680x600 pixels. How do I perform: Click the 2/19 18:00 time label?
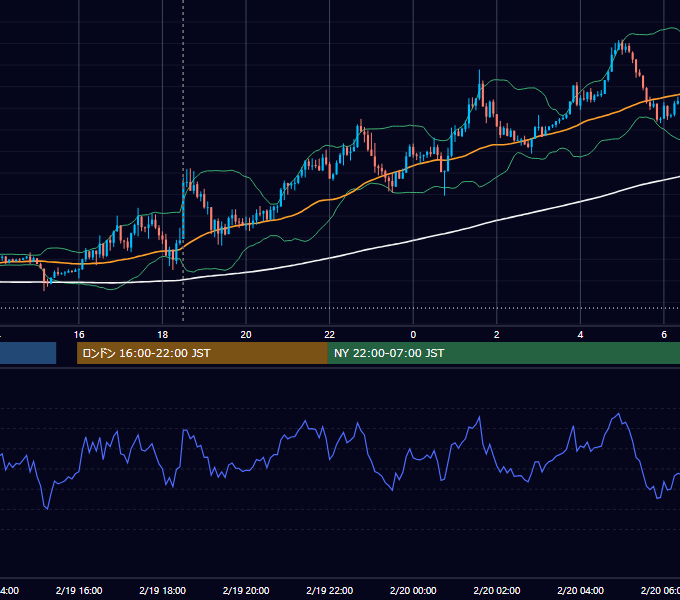[x=163, y=590]
